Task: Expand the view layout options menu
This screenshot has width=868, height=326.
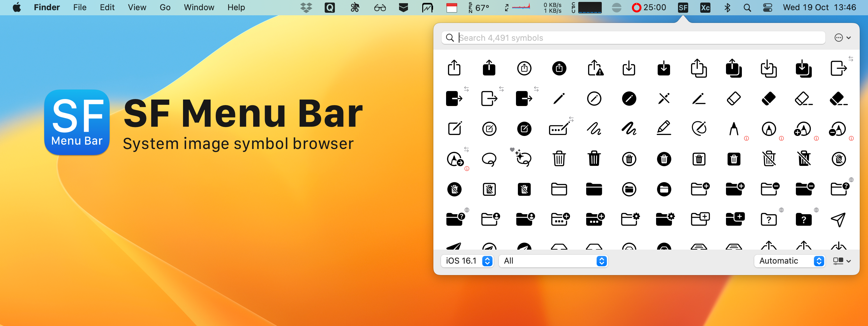Action: point(841,261)
